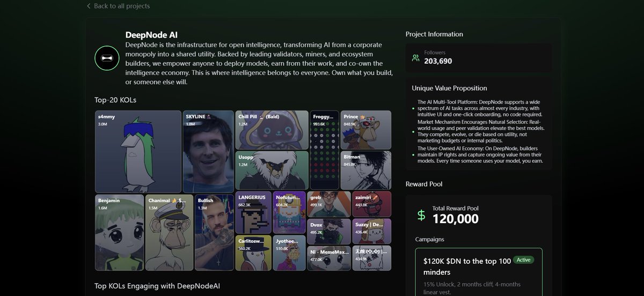Select the Bitman KOL tile

click(365, 171)
